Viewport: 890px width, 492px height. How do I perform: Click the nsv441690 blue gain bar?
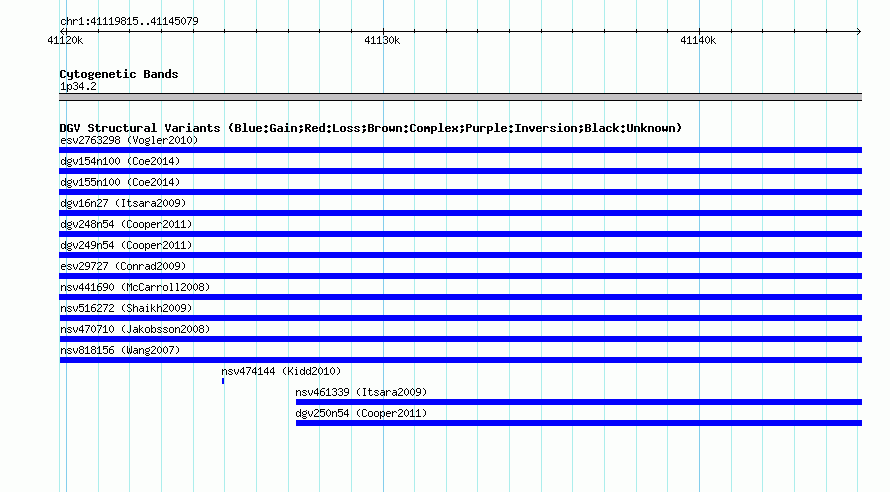[x=460, y=297]
